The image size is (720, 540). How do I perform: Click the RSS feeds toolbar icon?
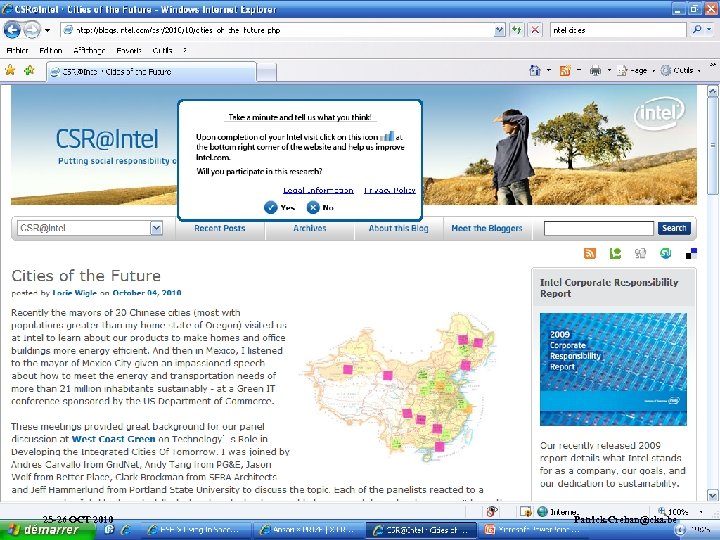click(565, 71)
